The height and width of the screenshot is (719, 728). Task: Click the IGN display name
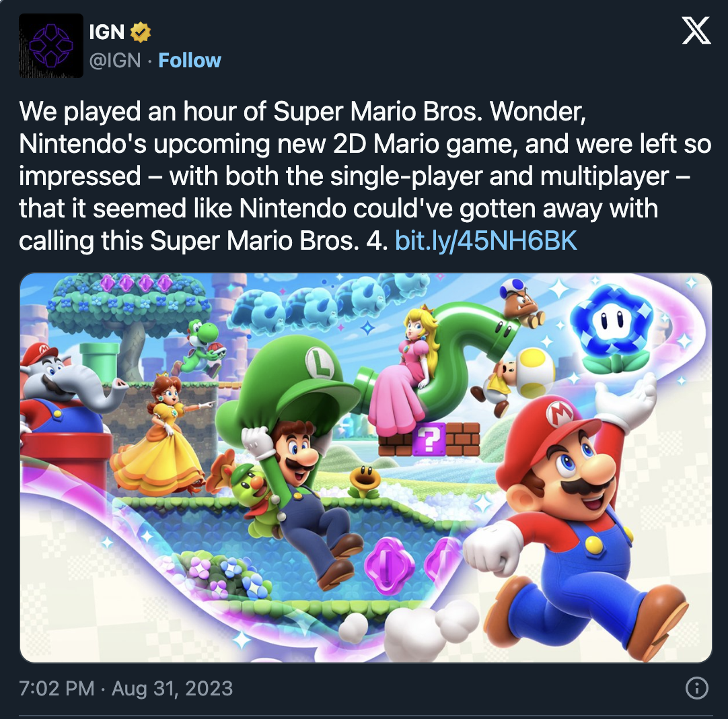pos(108,31)
